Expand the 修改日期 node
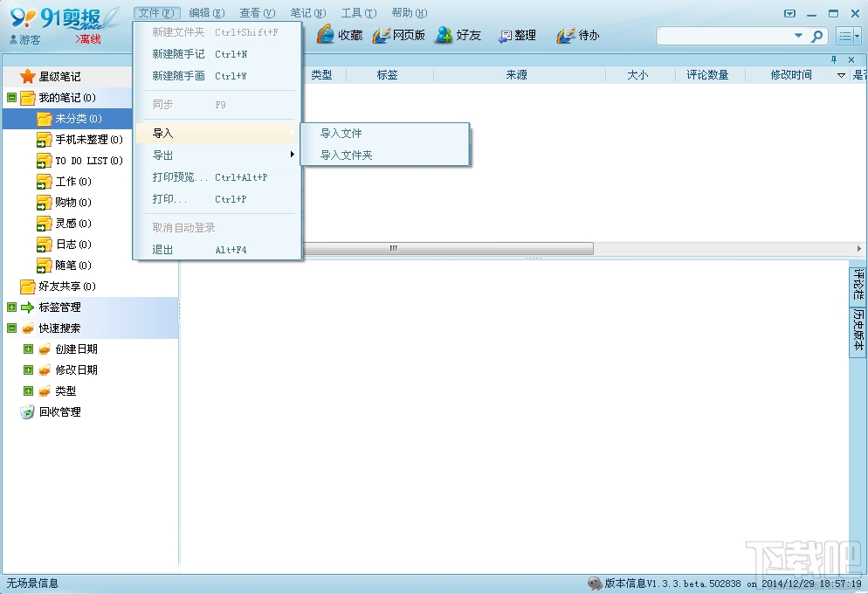Viewport: 868px width, 594px height. pos(28,370)
